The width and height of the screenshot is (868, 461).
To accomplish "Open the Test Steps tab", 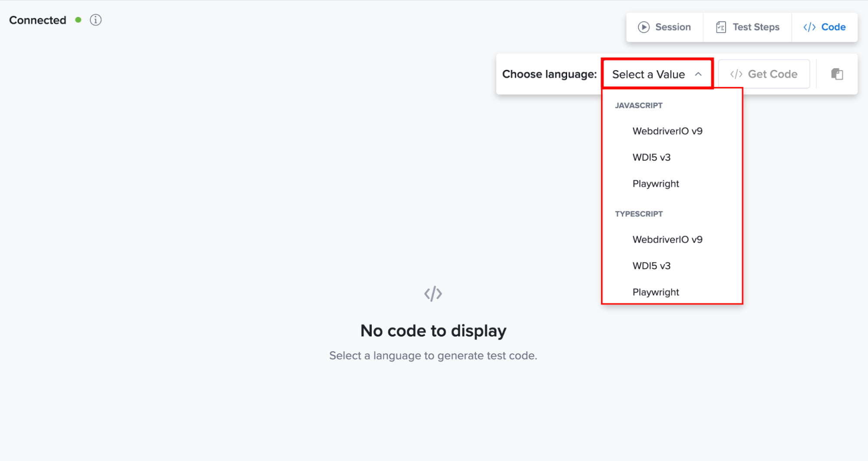I will point(747,27).
